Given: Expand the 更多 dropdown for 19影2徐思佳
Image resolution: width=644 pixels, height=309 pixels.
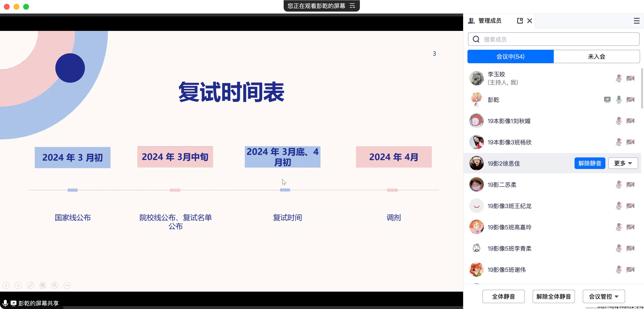Looking at the screenshot, I should click(623, 163).
